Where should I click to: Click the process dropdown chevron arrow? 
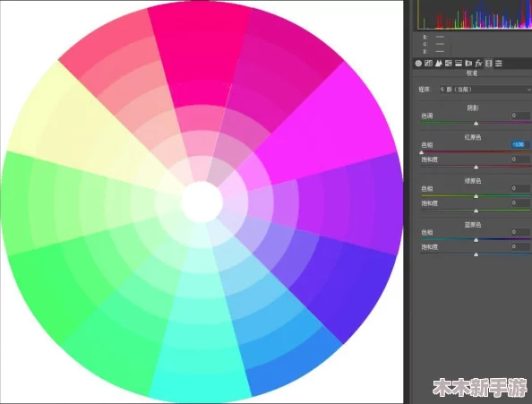(x=529, y=90)
